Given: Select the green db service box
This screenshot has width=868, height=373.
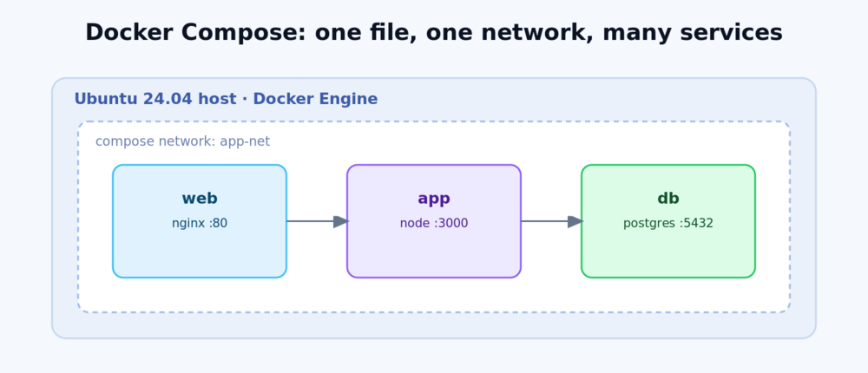Looking at the screenshot, I should click(x=668, y=221).
